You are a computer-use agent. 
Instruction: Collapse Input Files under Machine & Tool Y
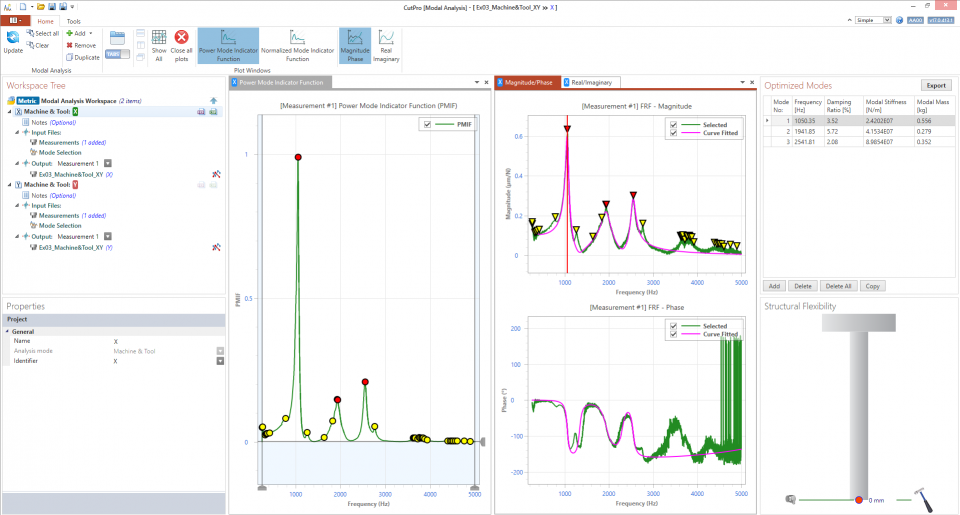[17, 206]
